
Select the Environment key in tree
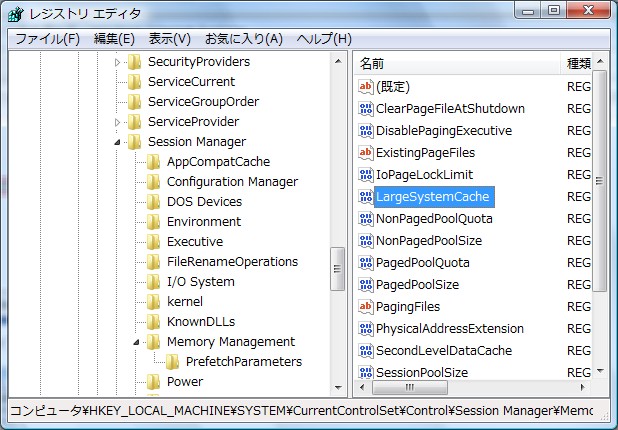tap(203, 221)
